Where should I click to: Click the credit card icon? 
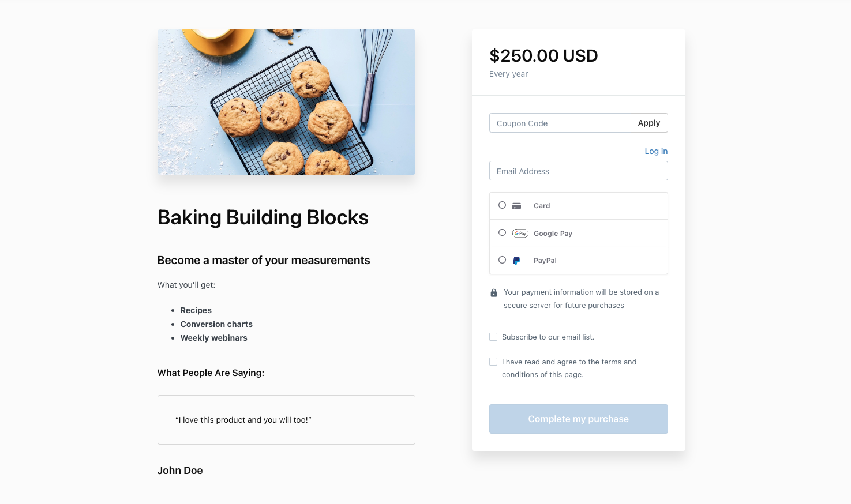(x=516, y=206)
